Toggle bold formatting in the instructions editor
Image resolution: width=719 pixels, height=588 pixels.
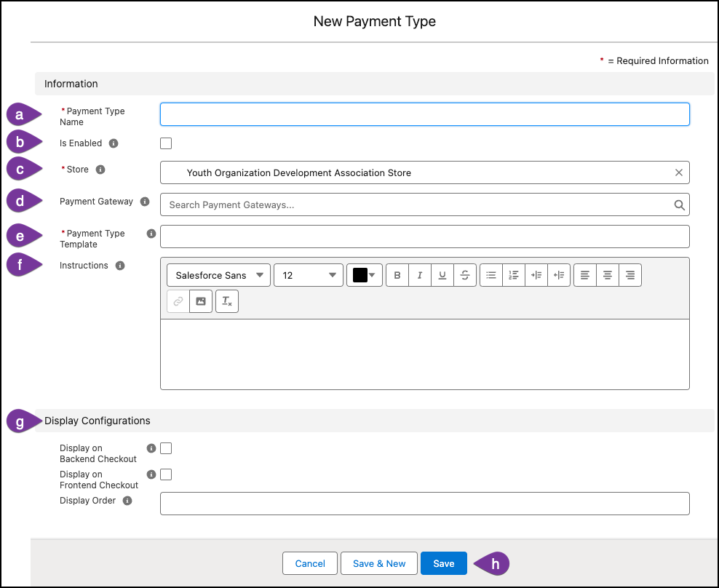click(397, 274)
